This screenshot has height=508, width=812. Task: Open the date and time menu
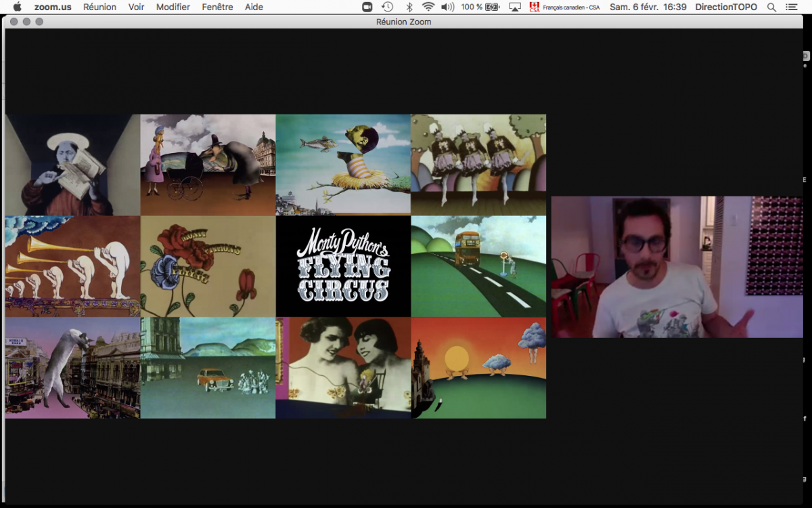coord(648,7)
